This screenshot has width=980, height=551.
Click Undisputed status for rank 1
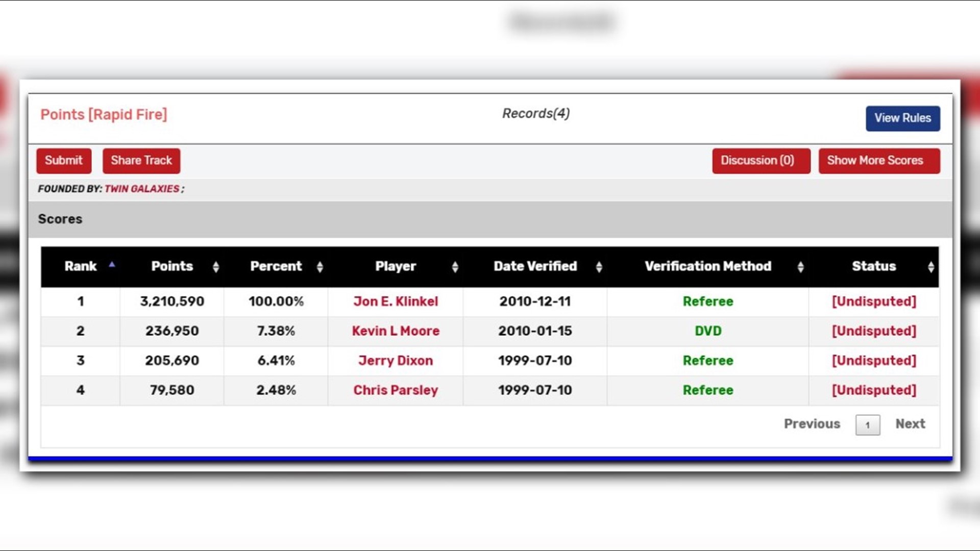click(874, 302)
